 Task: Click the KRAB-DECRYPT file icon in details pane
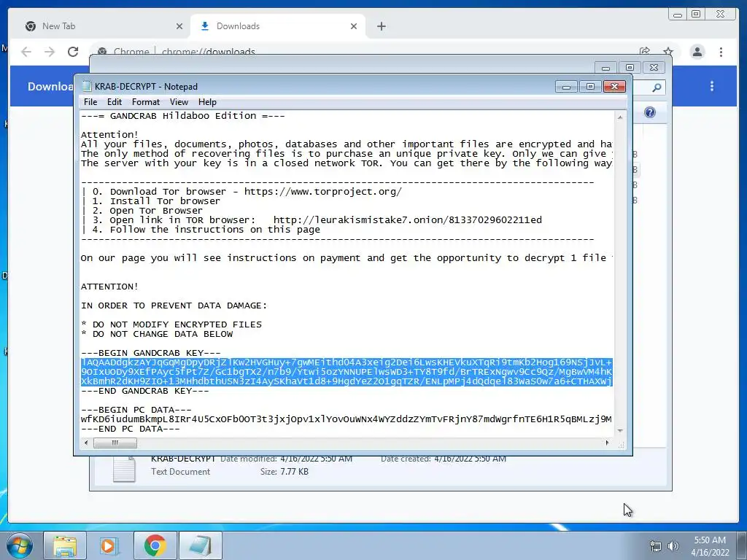click(124, 469)
